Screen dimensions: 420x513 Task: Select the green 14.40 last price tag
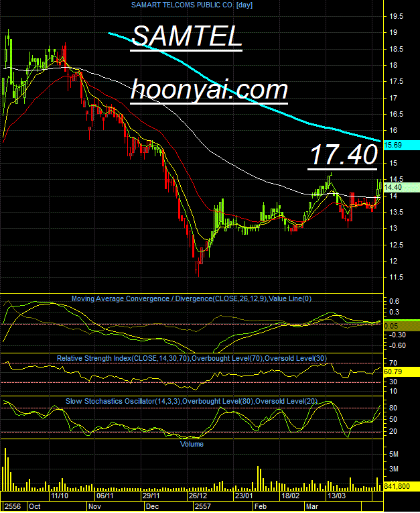click(402, 187)
